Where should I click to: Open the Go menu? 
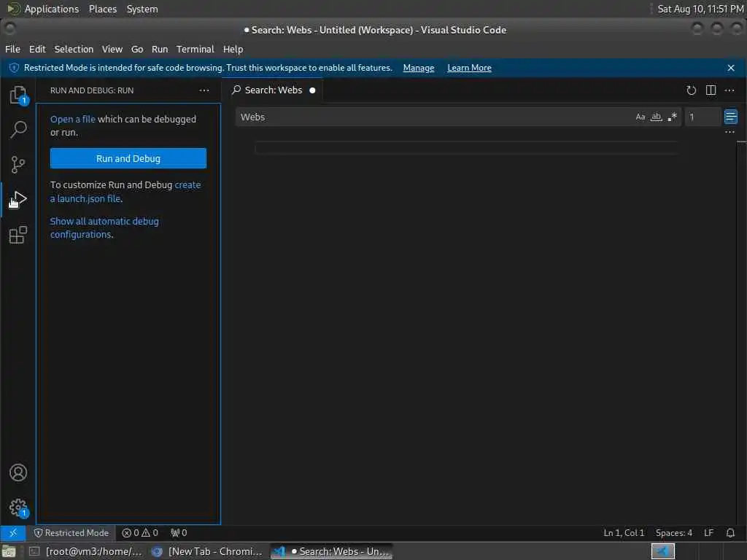tap(137, 49)
